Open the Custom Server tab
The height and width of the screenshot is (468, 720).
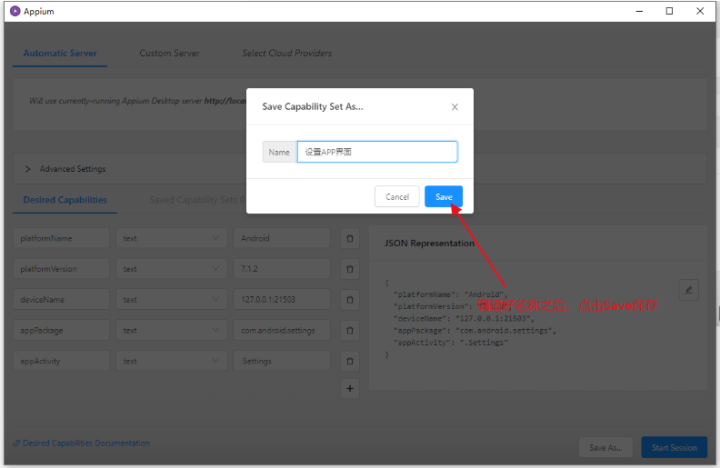169,53
